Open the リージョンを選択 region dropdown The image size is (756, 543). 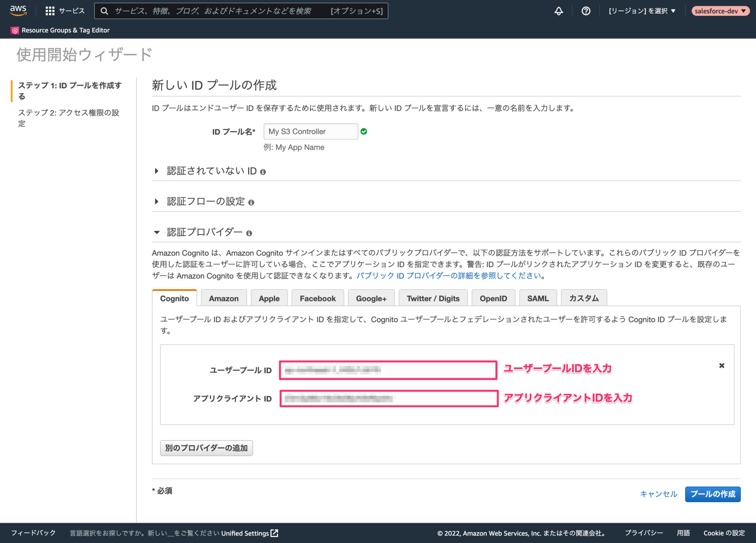tap(642, 11)
